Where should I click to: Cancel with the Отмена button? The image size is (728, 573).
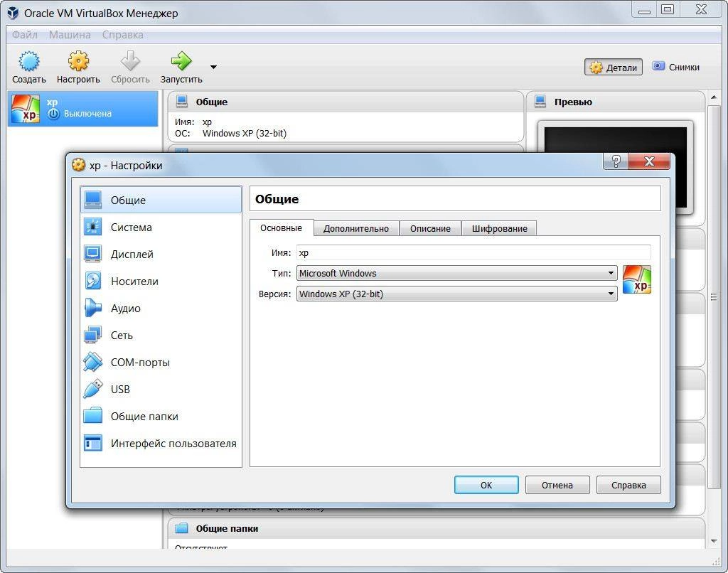point(557,485)
